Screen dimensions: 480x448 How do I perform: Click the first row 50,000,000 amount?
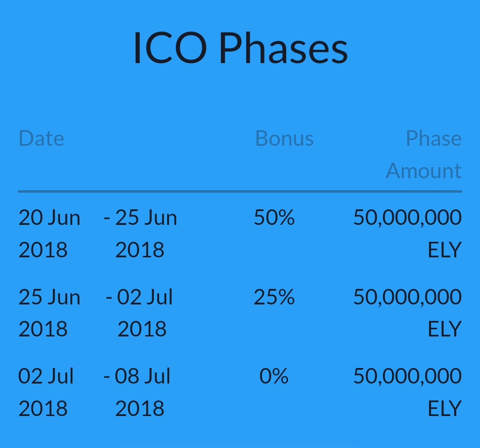click(408, 217)
